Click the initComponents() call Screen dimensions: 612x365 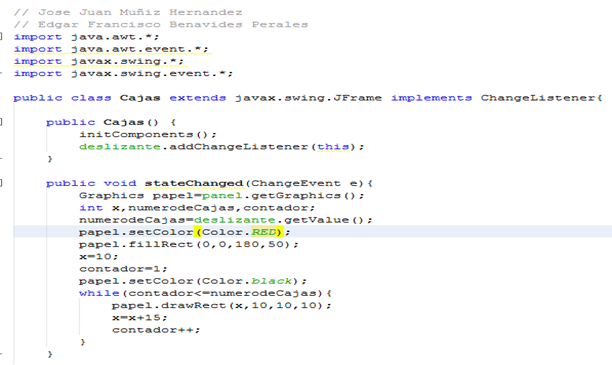coord(148,135)
